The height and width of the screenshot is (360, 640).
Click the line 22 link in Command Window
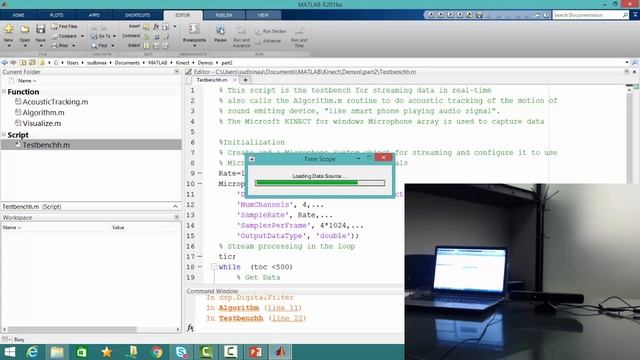pos(288,318)
